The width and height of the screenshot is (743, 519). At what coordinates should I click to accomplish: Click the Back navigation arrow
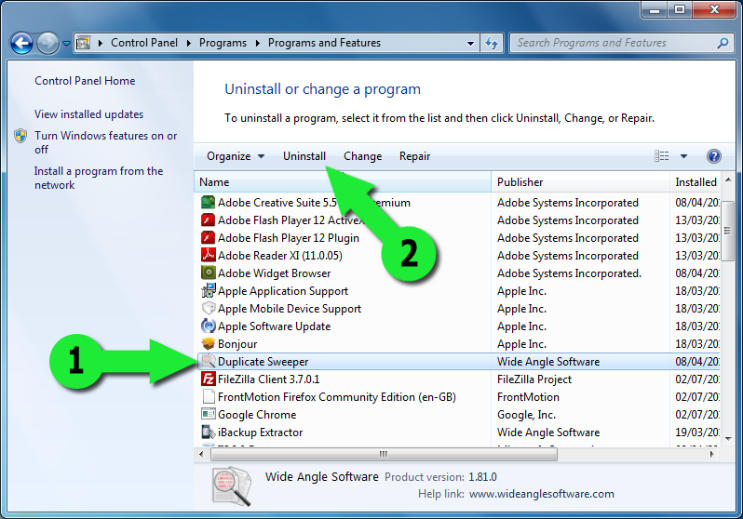tap(21, 43)
